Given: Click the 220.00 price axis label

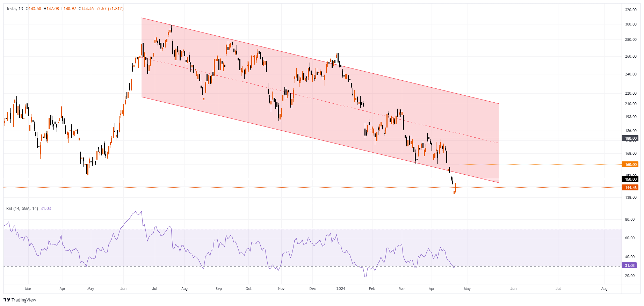Looking at the screenshot, I should point(631,93).
